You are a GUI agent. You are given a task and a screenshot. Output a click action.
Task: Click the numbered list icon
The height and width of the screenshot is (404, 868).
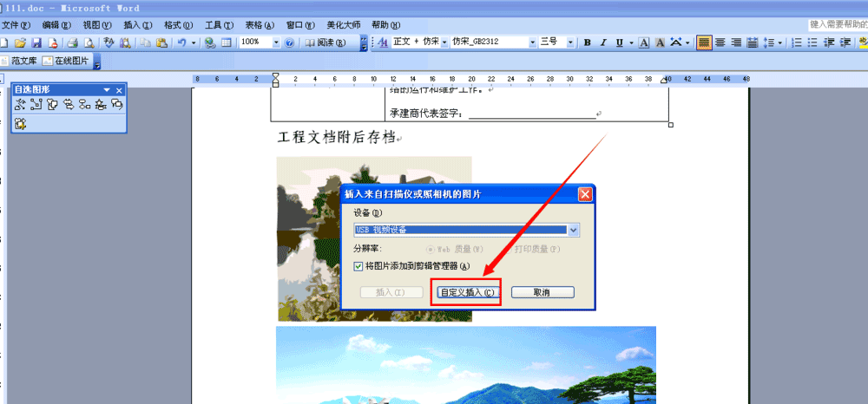click(x=797, y=42)
